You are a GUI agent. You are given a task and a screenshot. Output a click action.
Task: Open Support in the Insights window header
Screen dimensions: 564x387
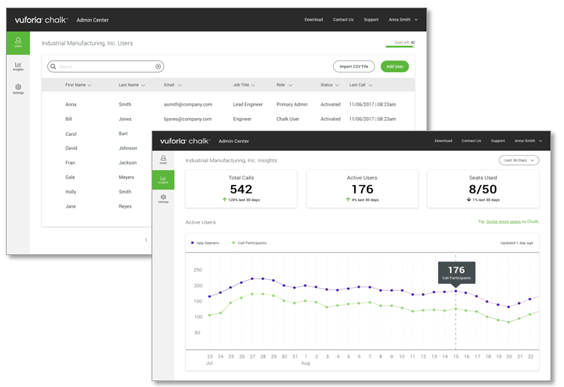click(498, 141)
